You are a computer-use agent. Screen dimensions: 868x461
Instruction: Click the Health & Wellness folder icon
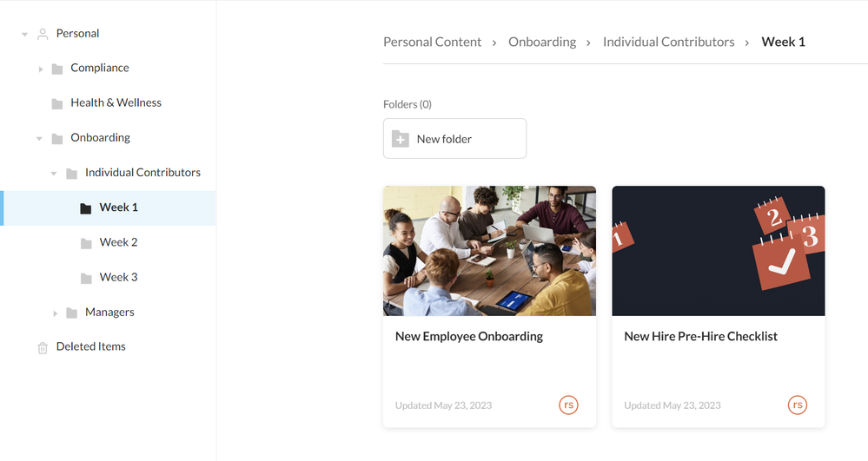tap(57, 103)
